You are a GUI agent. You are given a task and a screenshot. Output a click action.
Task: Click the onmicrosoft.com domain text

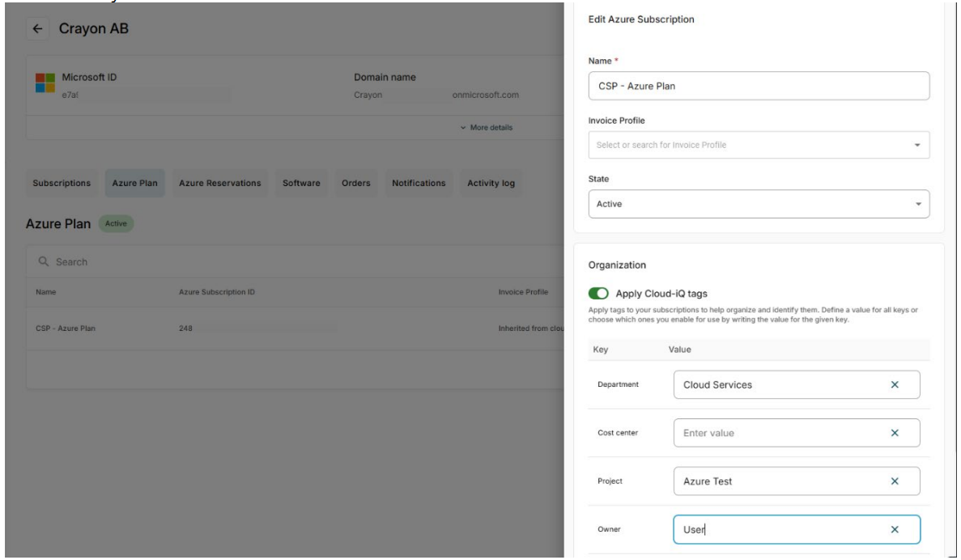tap(486, 95)
